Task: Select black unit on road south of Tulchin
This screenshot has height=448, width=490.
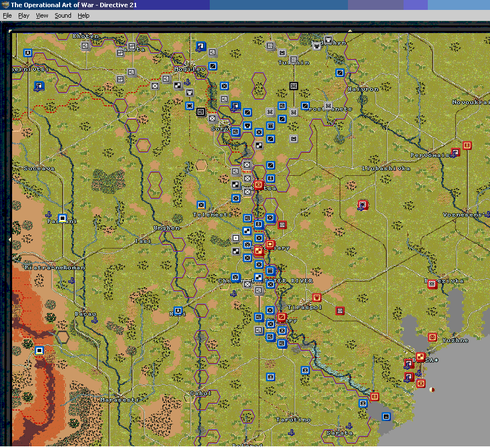Action: [293, 85]
